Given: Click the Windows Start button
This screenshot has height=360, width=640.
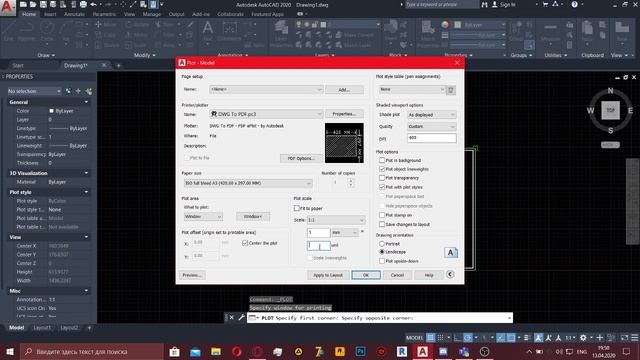Looking at the screenshot, I should tap(9, 351).
